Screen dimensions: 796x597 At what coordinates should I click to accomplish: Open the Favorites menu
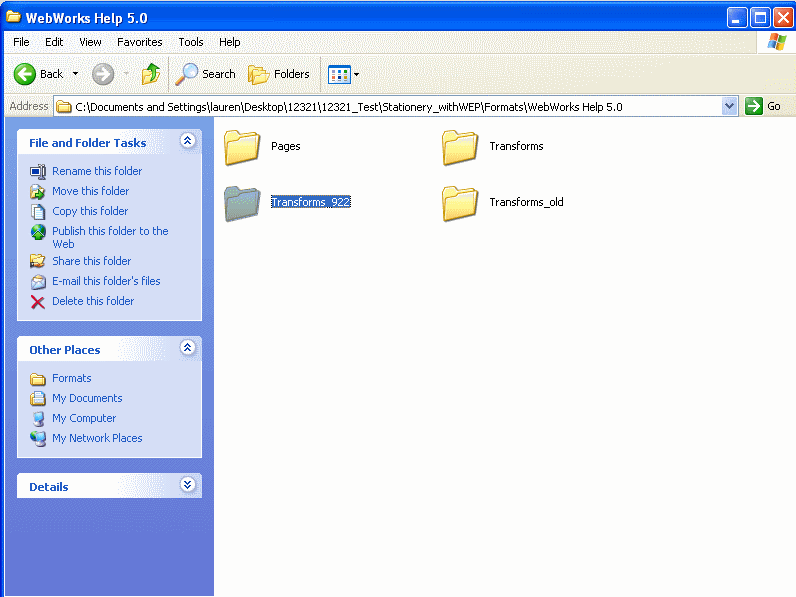tap(139, 42)
